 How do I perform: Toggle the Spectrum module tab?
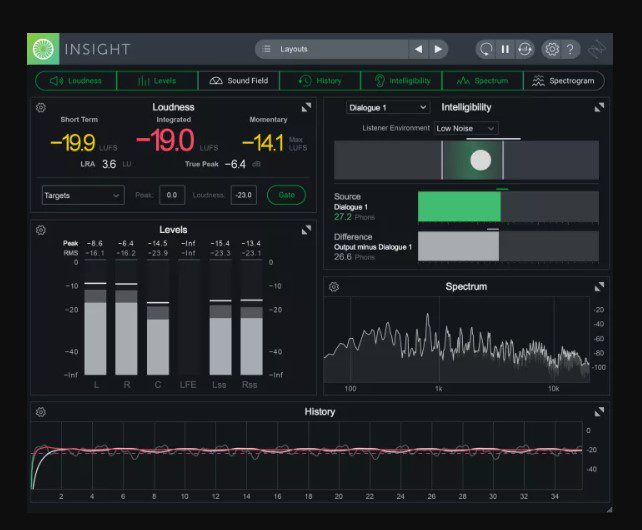coord(482,81)
